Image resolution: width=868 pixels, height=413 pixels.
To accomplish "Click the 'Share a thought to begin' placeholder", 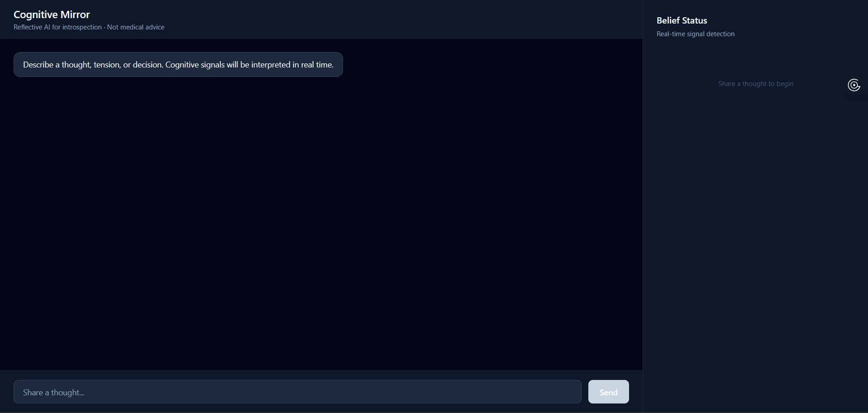I will coord(756,84).
